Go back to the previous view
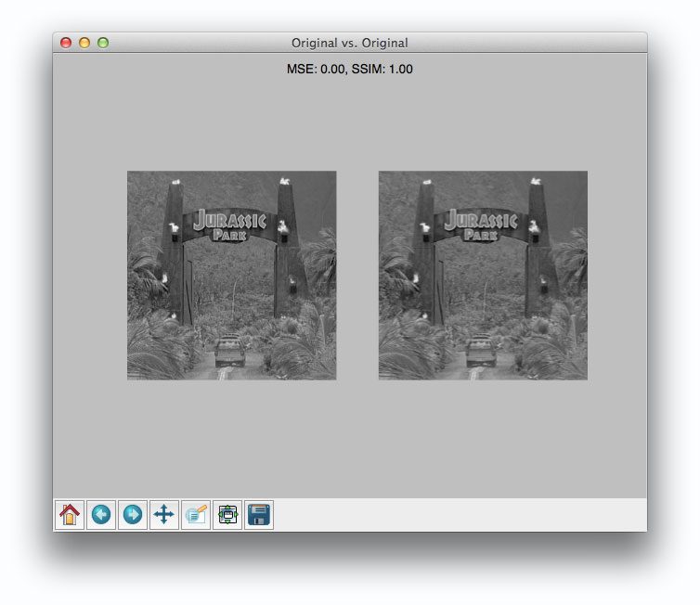The height and width of the screenshot is (605, 700). click(x=101, y=514)
